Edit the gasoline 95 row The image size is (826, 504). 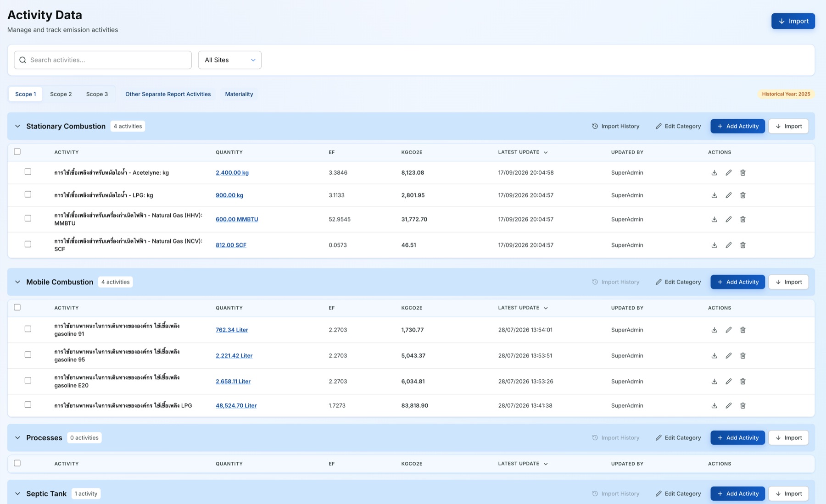(x=728, y=355)
